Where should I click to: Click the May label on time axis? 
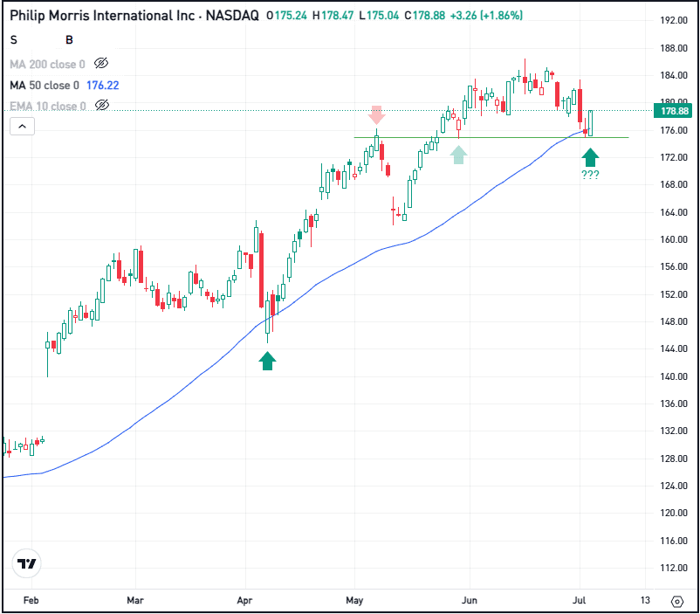354,600
